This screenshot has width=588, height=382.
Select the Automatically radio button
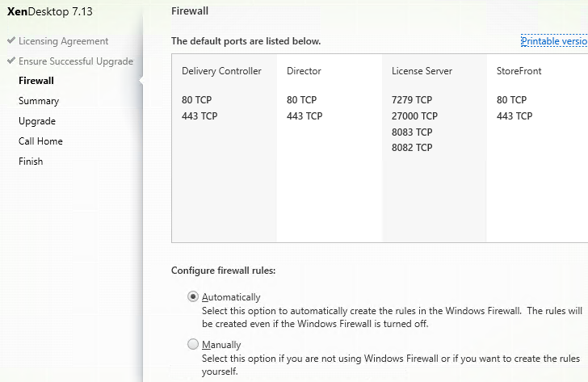pyautogui.click(x=193, y=296)
